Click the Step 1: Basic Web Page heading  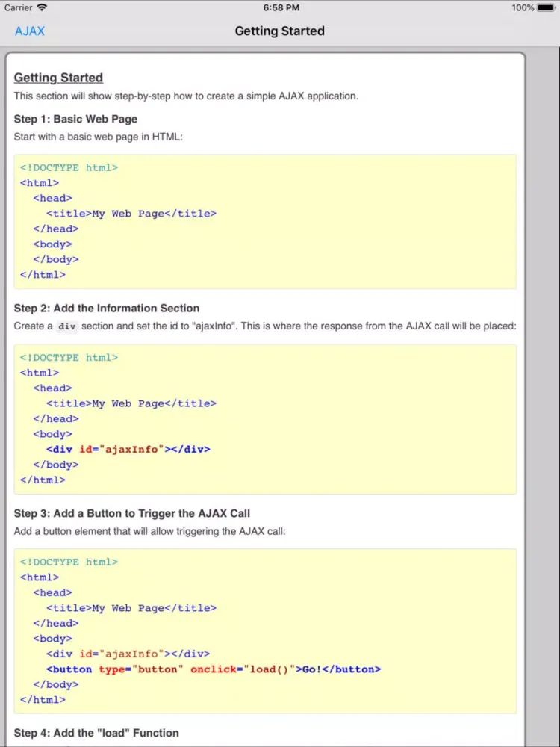[x=75, y=119]
